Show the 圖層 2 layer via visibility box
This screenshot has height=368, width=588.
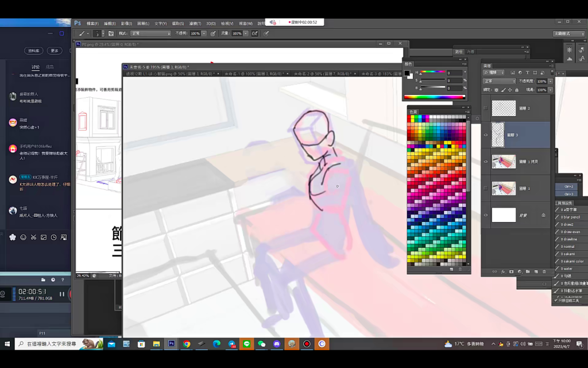486,108
